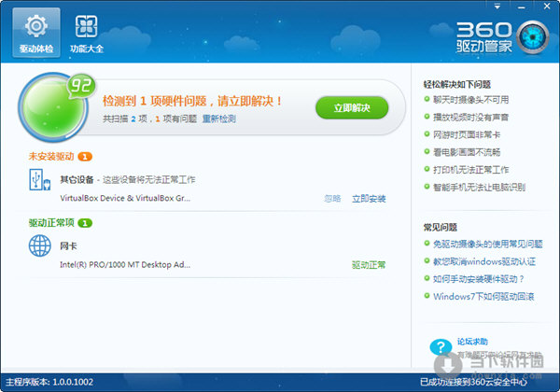Minimize the 360 driver window

522,7
